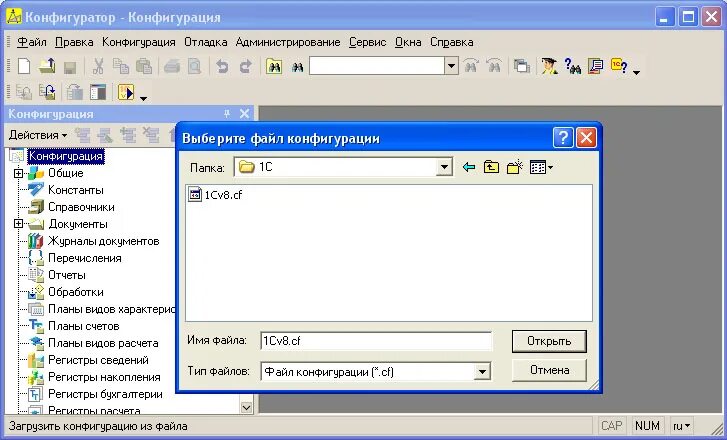The height and width of the screenshot is (440, 727).
Task: Open the Сервис menu
Action: click(368, 42)
